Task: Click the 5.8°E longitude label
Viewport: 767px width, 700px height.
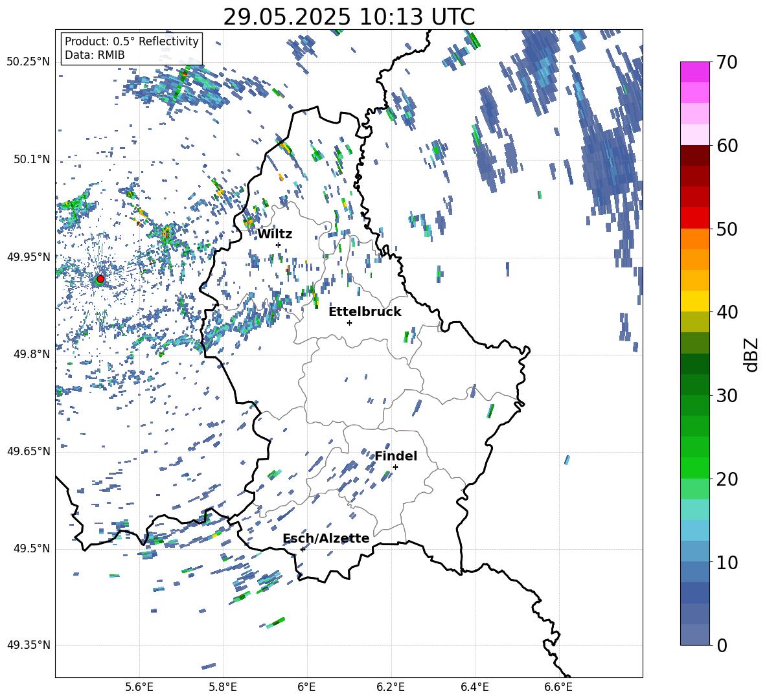Action: tap(223, 687)
